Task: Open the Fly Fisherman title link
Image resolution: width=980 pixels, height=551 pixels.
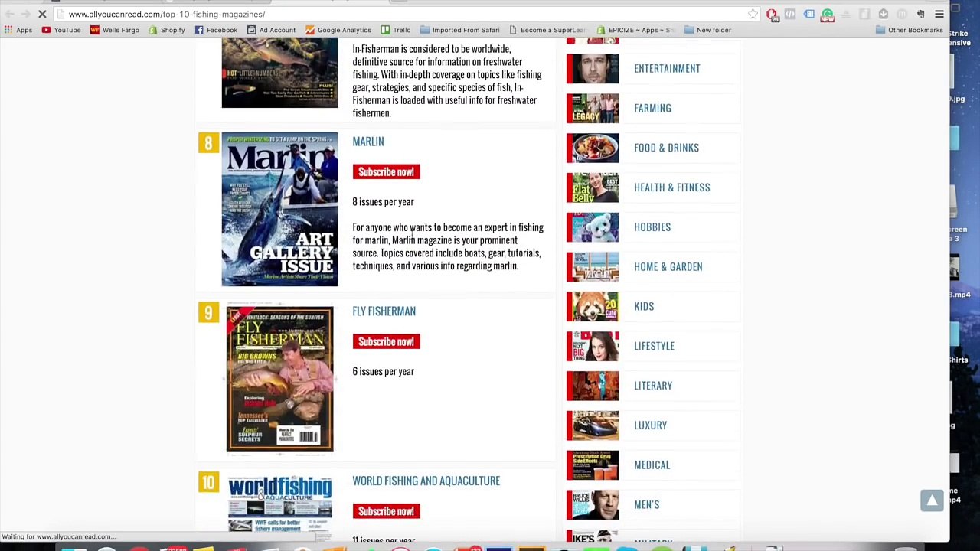Action: click(384, 311)
